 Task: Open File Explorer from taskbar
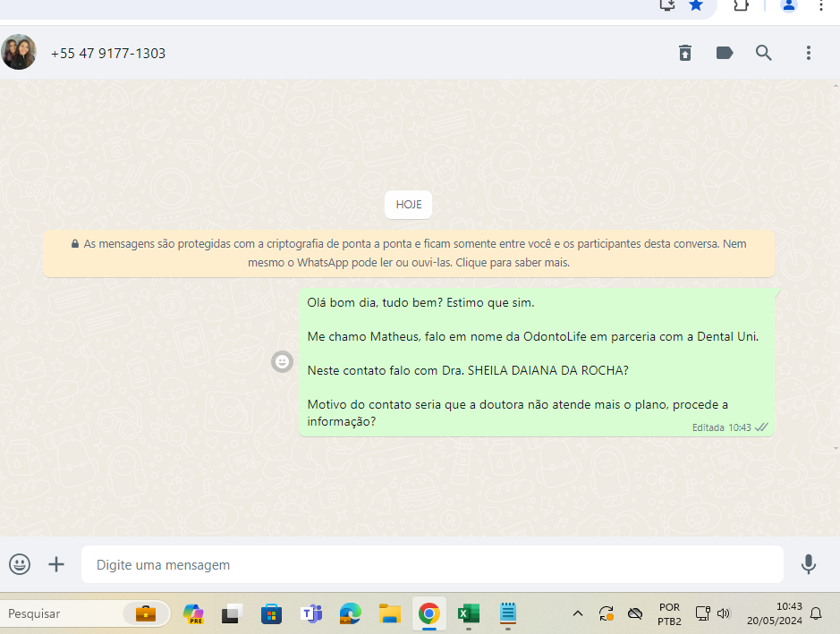tap(390, 613)
